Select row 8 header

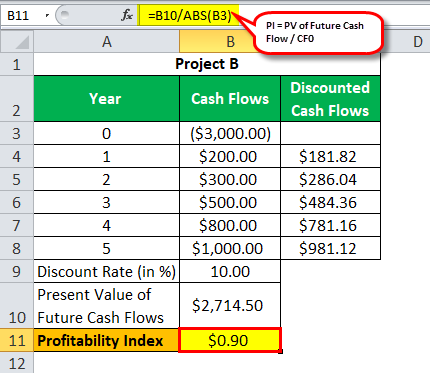click(17, 248)
